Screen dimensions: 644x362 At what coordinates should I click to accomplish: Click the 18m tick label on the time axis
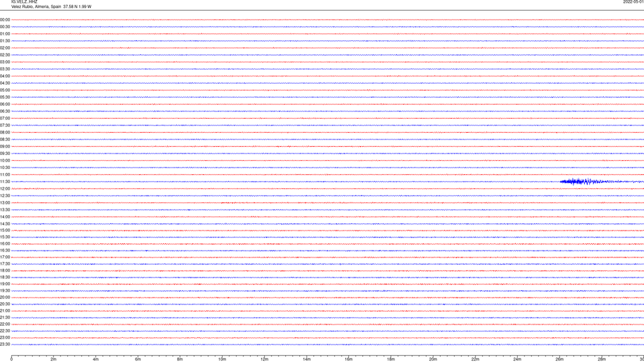tap(391, 359)
